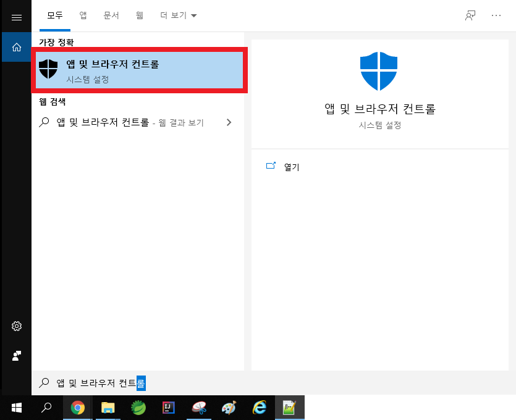Click the magnifier icon in search box
Screen dimensions: 516x420
pos(44,382)
